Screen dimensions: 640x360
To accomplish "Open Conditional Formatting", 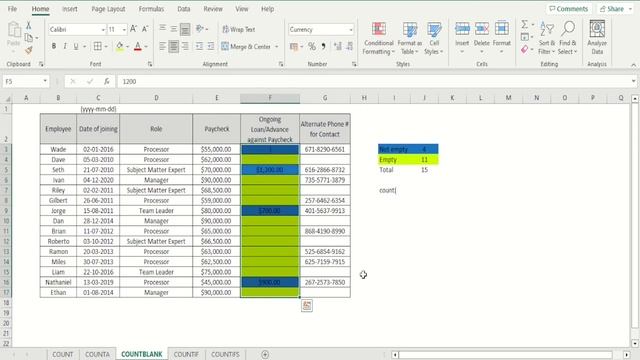I will [378, 38].
